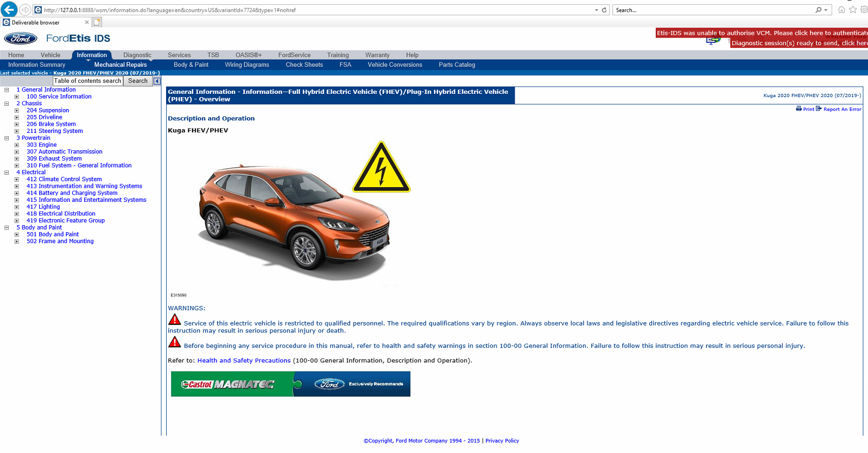Expand 414 Battery and Charging System node
868x453 pixels.
17,193
